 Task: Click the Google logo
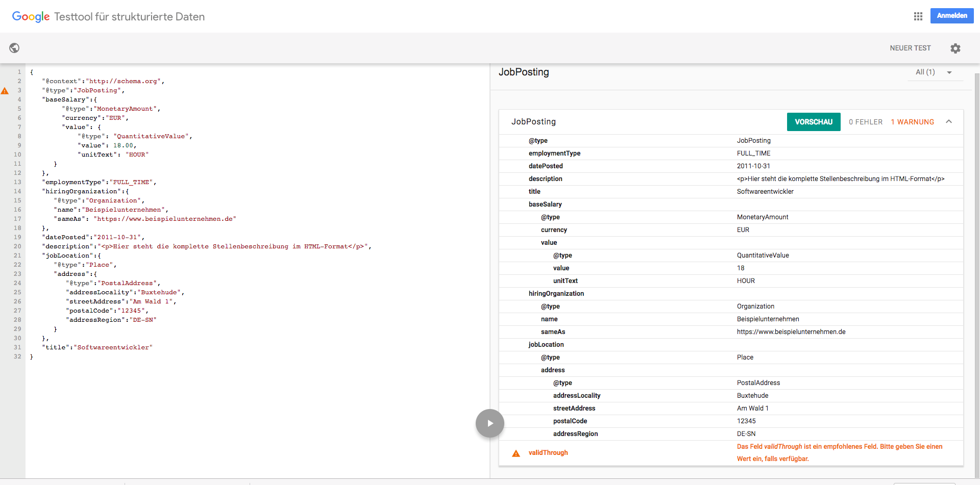[x=31, y=16]
